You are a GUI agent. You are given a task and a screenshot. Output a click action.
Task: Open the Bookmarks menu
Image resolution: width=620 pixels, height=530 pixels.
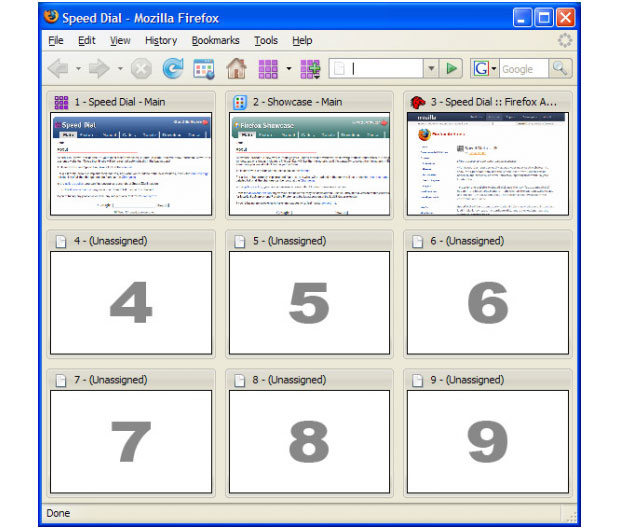(215, 40)
